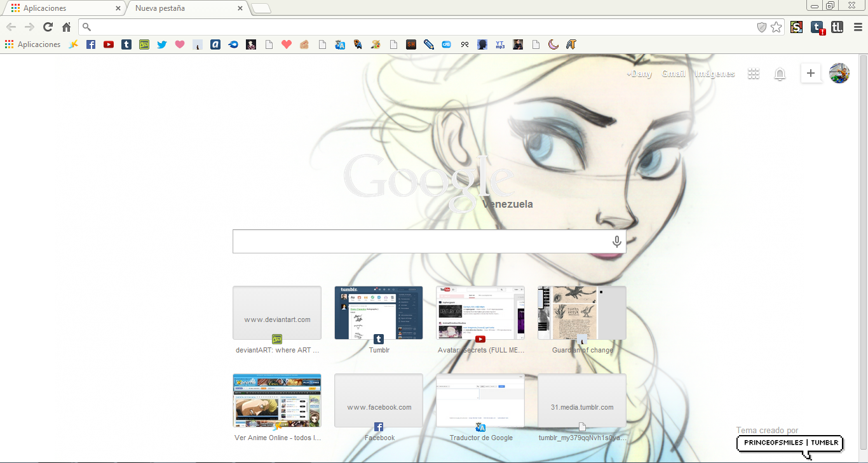
Task: Close the Nueva pestaña tab
Action: point(240,8)
